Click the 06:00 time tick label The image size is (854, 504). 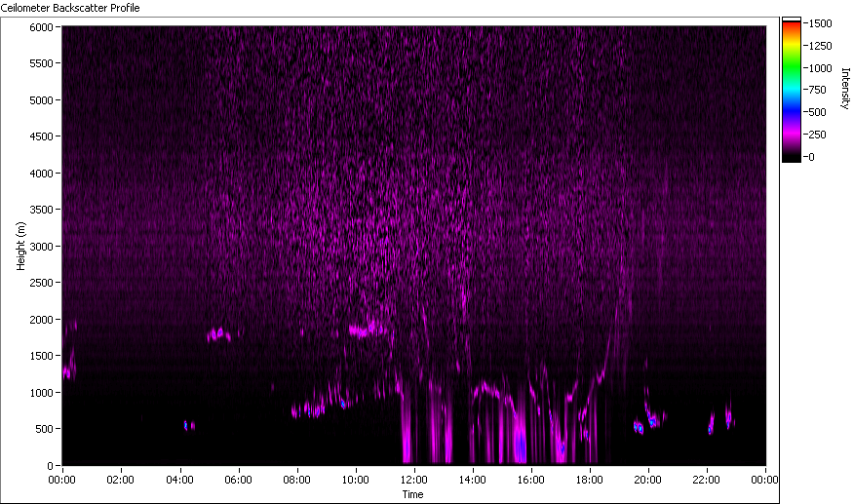pos(238,480)
